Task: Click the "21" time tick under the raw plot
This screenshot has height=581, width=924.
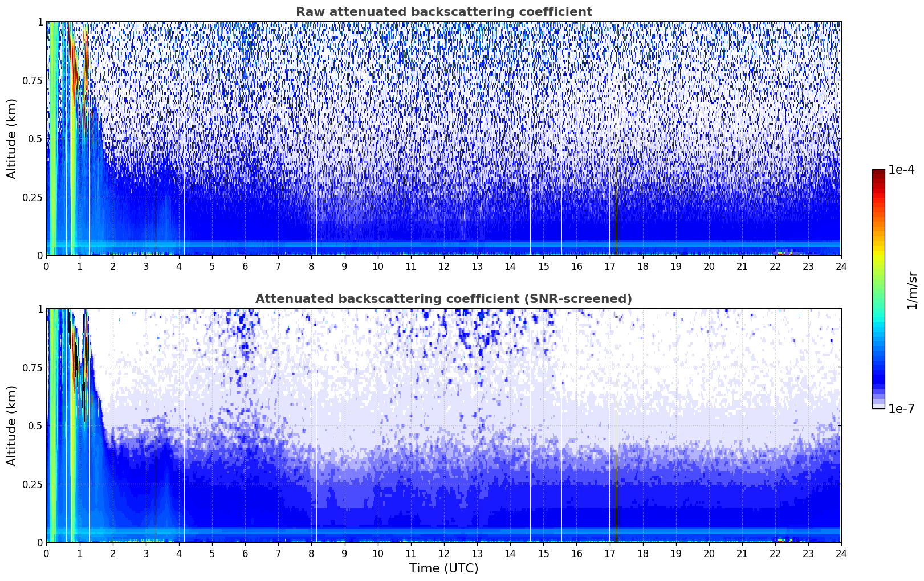Action: tap(742, 266)
